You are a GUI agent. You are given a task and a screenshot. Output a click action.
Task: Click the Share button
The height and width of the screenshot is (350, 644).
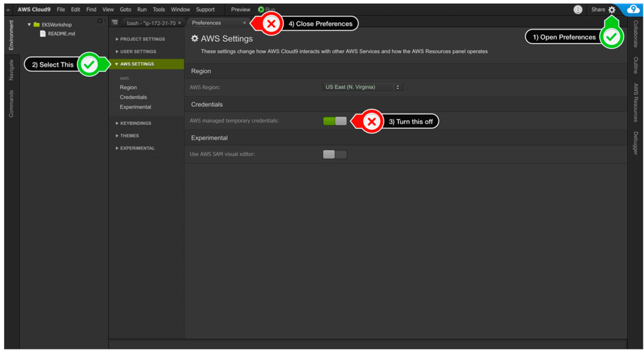click(598, 9)
